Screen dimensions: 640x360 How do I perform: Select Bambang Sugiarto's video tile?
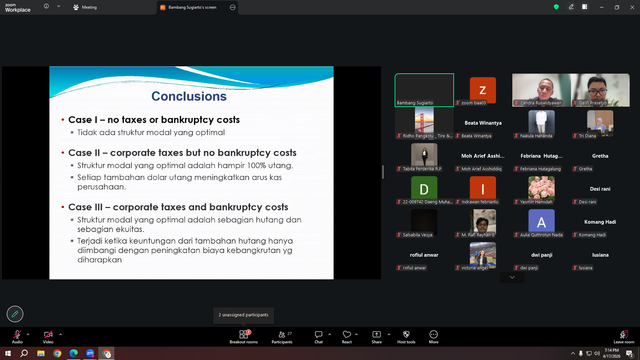[x=424, y=90]
